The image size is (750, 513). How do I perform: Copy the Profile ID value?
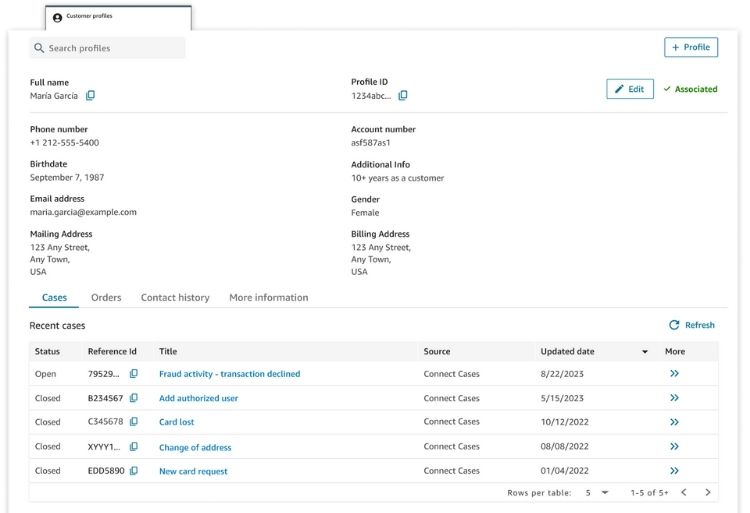[403, 96]
